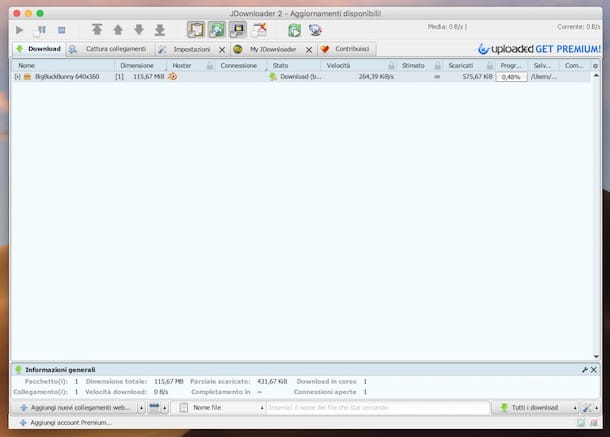Screen dimensions: 610x437
Task: Close the Informazioni generali panel
Action: 594,370
